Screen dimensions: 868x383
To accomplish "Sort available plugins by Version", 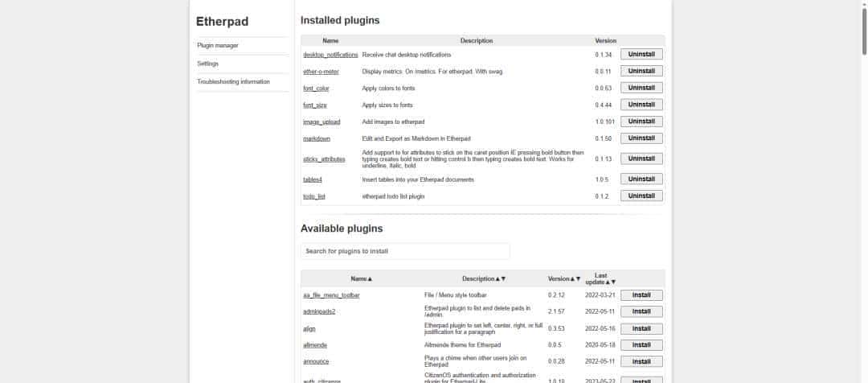I will [x=563, y=279].
